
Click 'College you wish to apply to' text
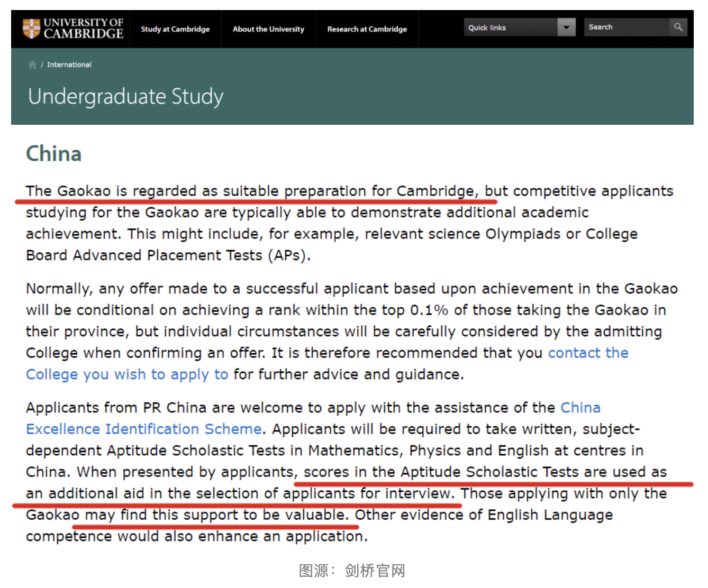(127, 374)
